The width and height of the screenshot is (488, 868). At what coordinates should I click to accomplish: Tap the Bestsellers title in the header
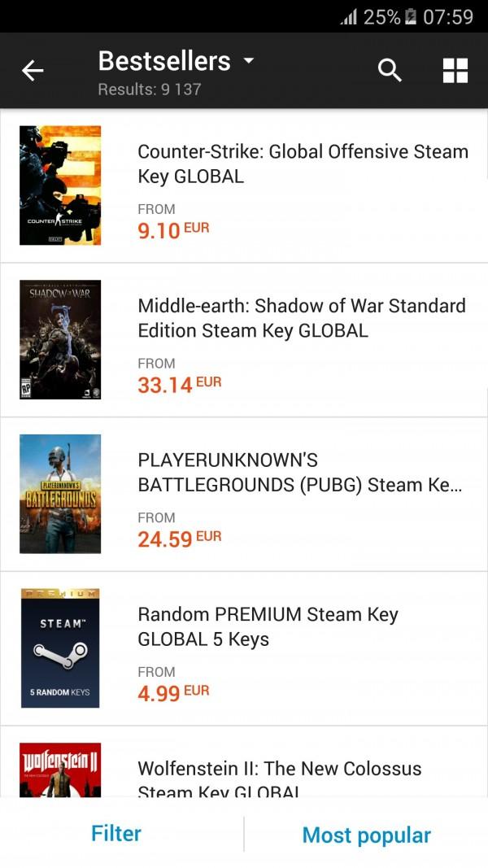[x=164, y=61]
